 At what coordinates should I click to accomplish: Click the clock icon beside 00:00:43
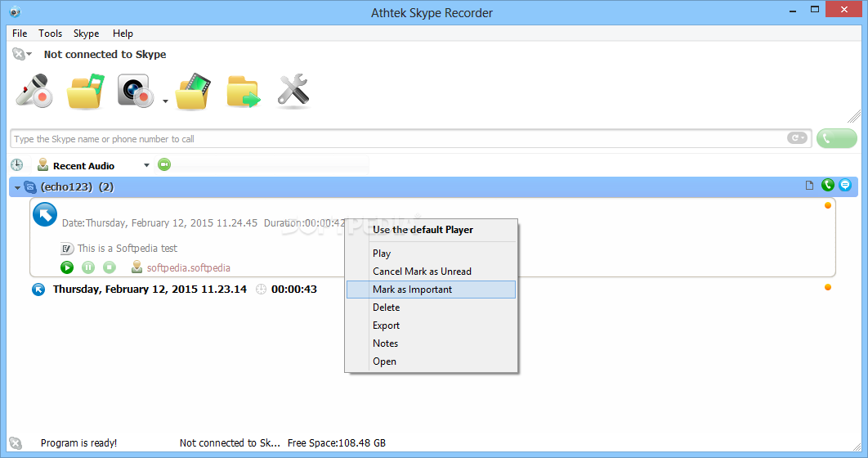coord(261,289)
